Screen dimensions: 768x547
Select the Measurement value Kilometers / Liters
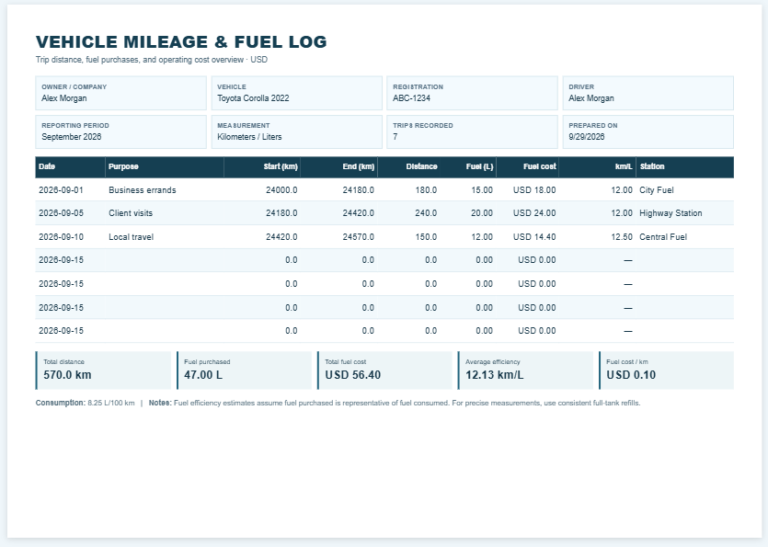pyautogui.click(x=249, y=137)
